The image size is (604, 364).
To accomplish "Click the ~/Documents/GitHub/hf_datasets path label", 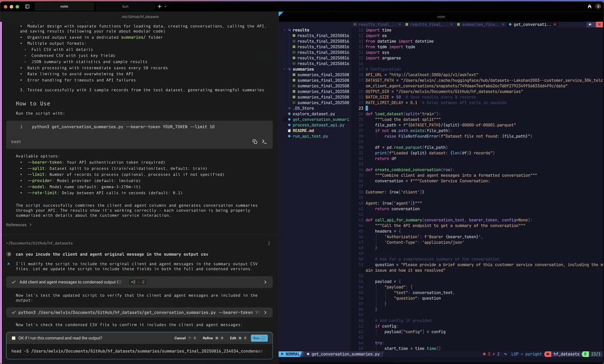I will 39,243.
